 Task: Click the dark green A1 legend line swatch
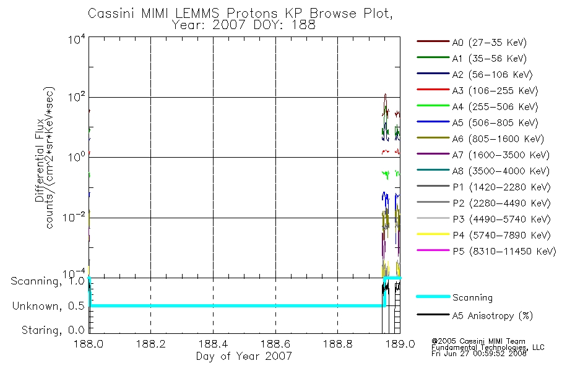click(433, 58)
